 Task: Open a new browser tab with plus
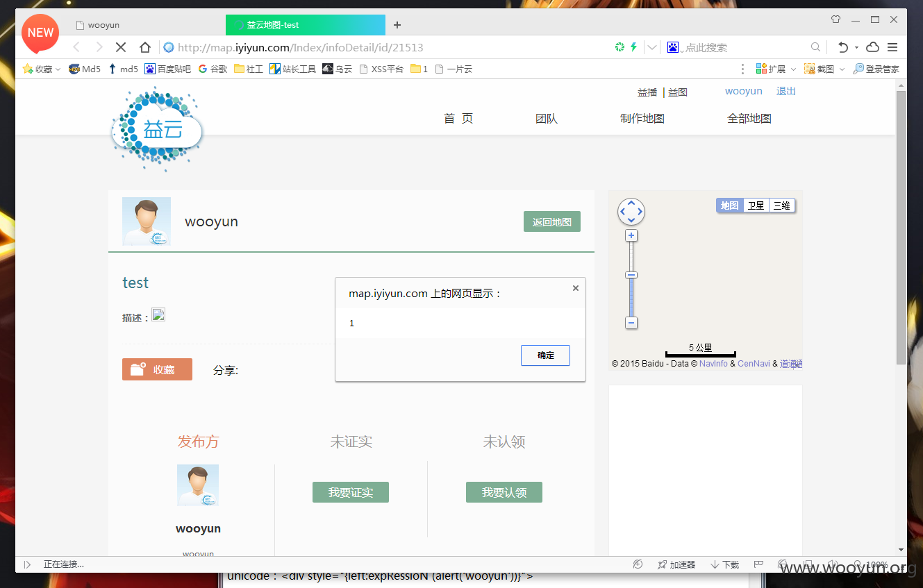(x=397, y=25)
